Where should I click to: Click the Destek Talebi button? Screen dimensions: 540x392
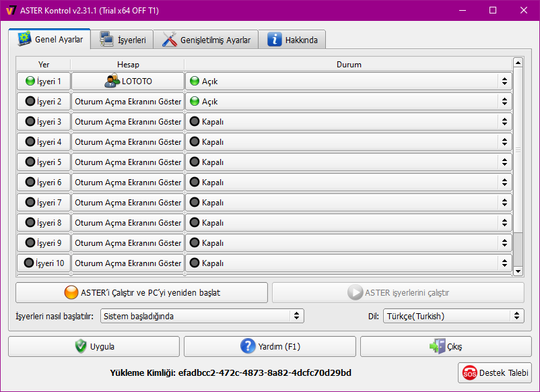tap(494, 372)
